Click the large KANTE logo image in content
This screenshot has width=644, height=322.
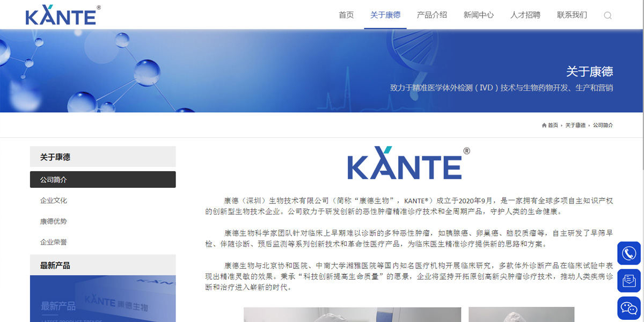point(409,163)
